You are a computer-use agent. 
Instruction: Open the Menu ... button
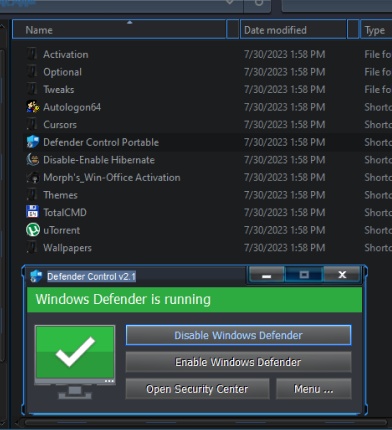click(x=313, y=389)
